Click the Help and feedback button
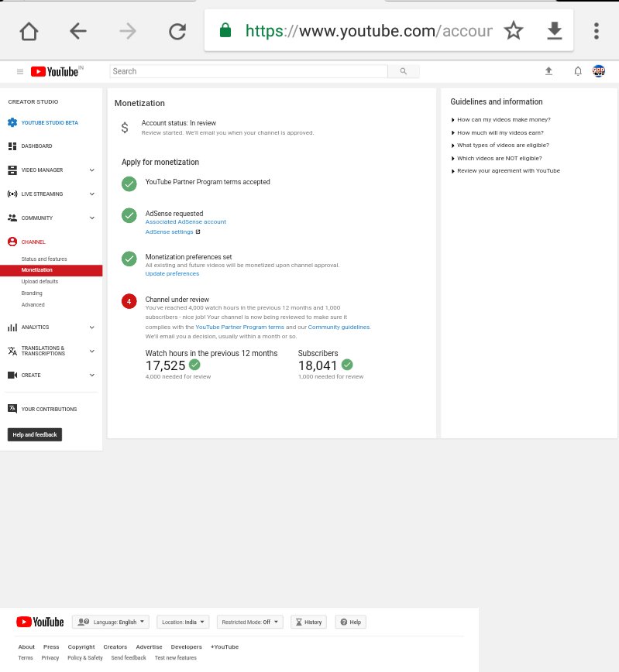The image size is (619, 672). (35, 434)
